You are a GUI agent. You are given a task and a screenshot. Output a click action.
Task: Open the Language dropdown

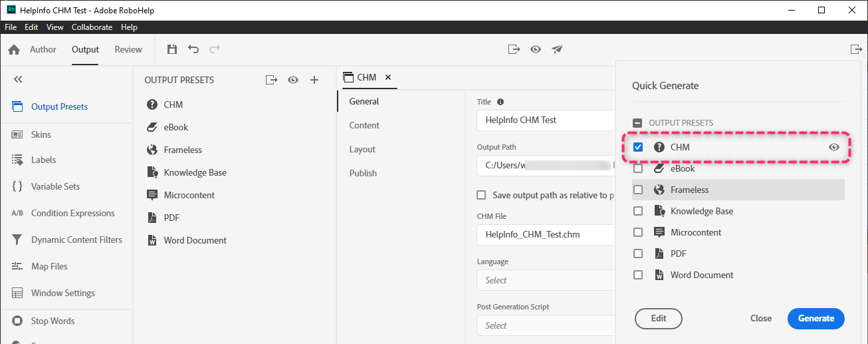[x=546, y=280]
